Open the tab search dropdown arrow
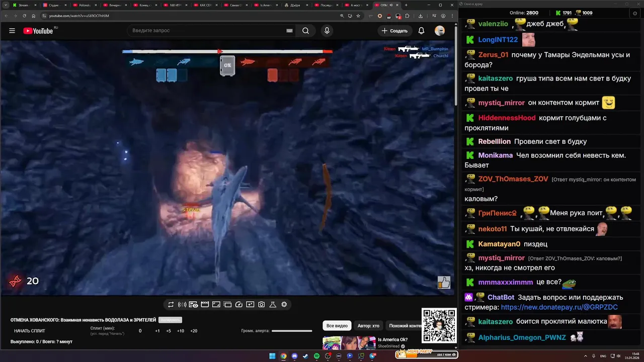Screen dimensions: 644x362 (x=6, y=5)
